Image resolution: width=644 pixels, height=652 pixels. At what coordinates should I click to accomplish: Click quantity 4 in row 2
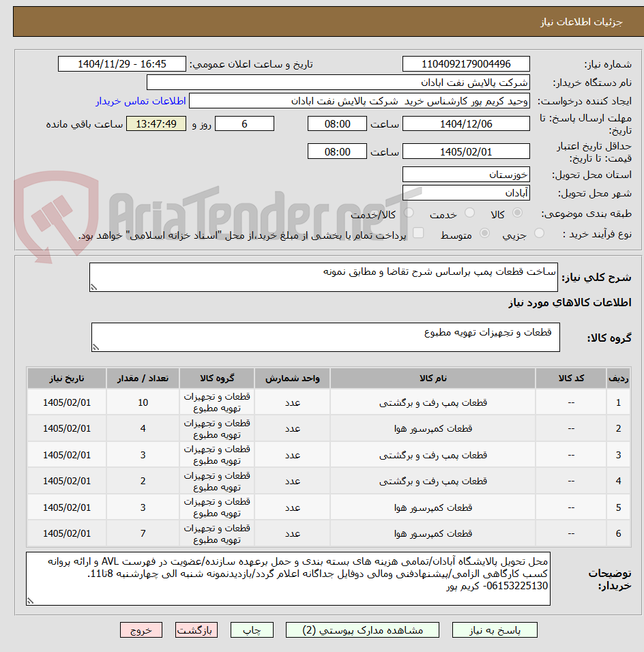[x=143, y=428]
